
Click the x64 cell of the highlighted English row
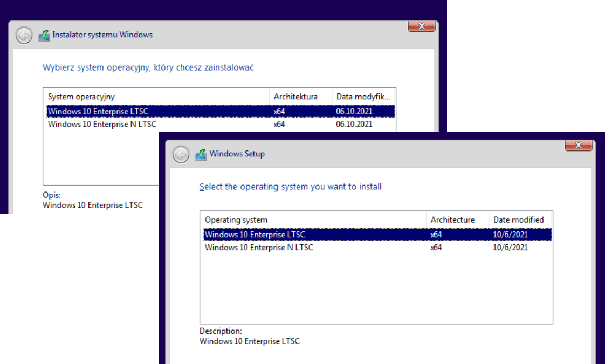tap(436, 234)
